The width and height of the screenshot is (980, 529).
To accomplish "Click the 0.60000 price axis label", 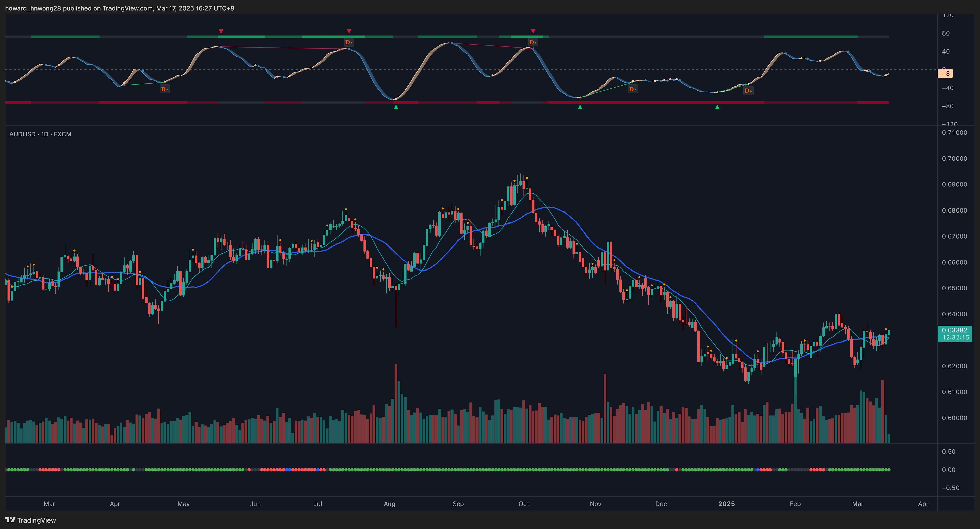I will coord(954,418).
